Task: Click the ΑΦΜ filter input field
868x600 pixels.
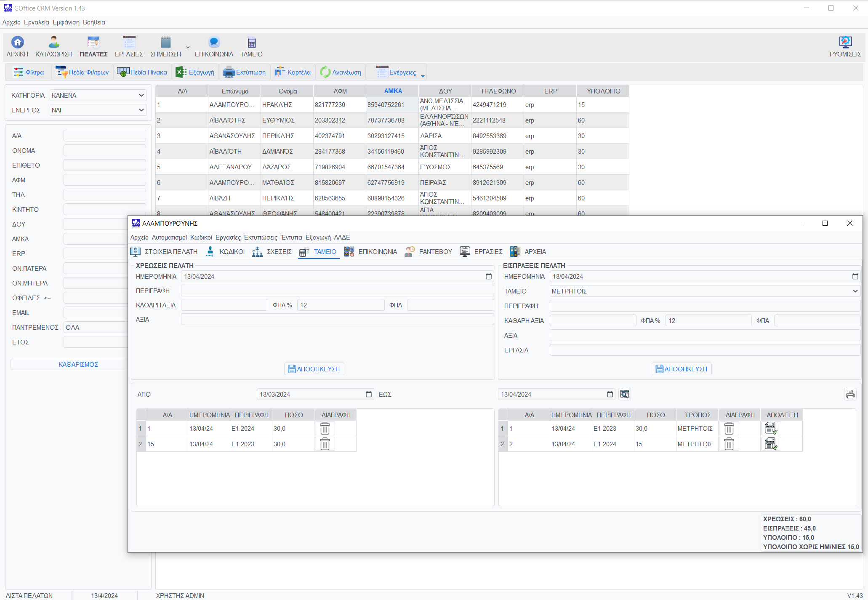Action: tap(104, 180)
